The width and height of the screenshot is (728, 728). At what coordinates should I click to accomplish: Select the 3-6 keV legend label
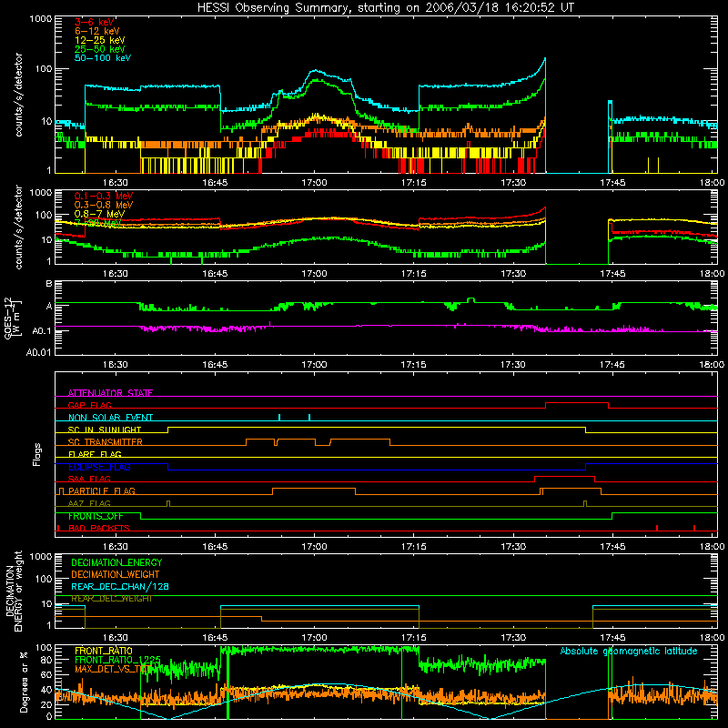pos(95,22)
